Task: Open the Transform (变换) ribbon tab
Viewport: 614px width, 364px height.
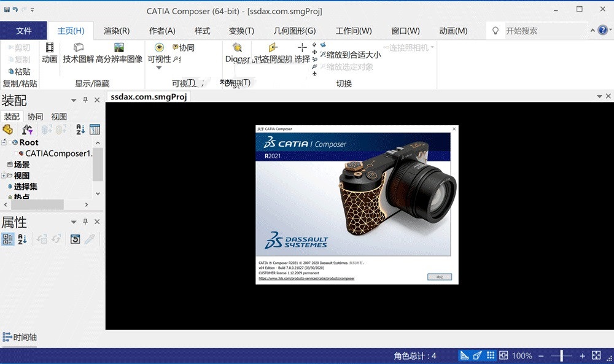Action: (x=241, y=31)
